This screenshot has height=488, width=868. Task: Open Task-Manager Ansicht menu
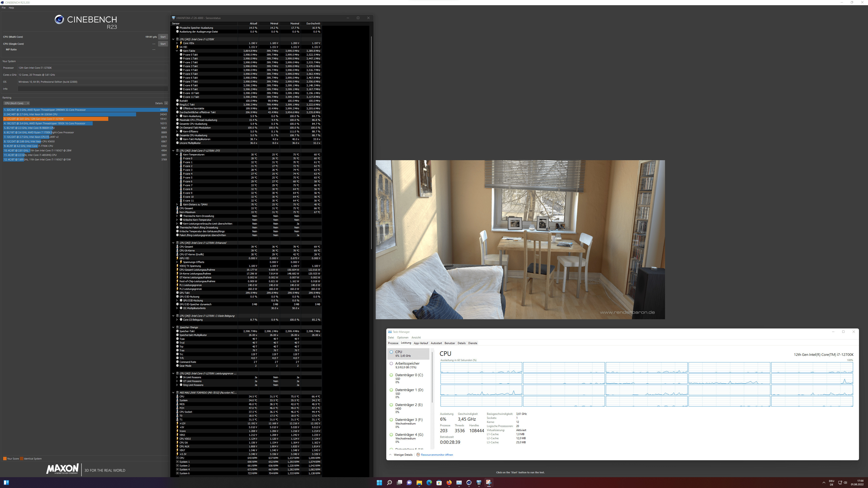click(x=416, y=338)
